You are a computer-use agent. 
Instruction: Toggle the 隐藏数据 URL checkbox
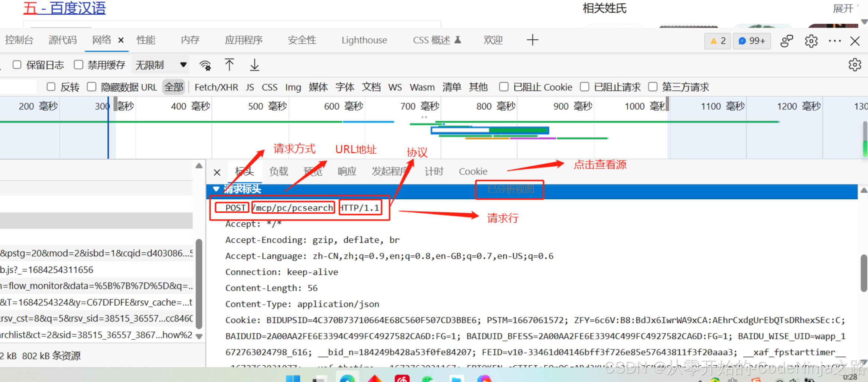point(92,87)
